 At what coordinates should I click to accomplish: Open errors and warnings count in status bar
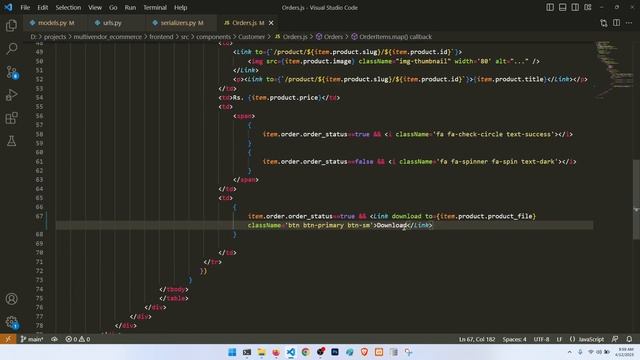tap(78, 339)
